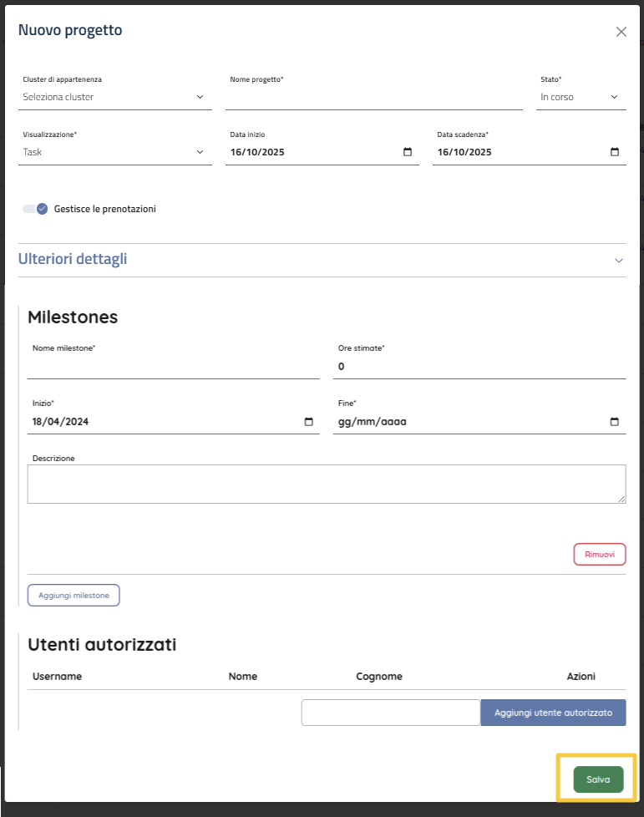
Task: Focus the Nome progetto input field
Action: click(373, 98)
